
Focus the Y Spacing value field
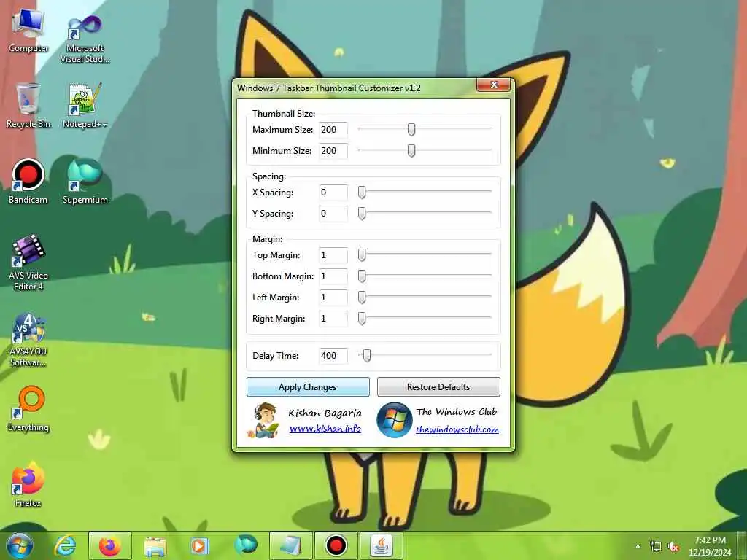(333, 214)
